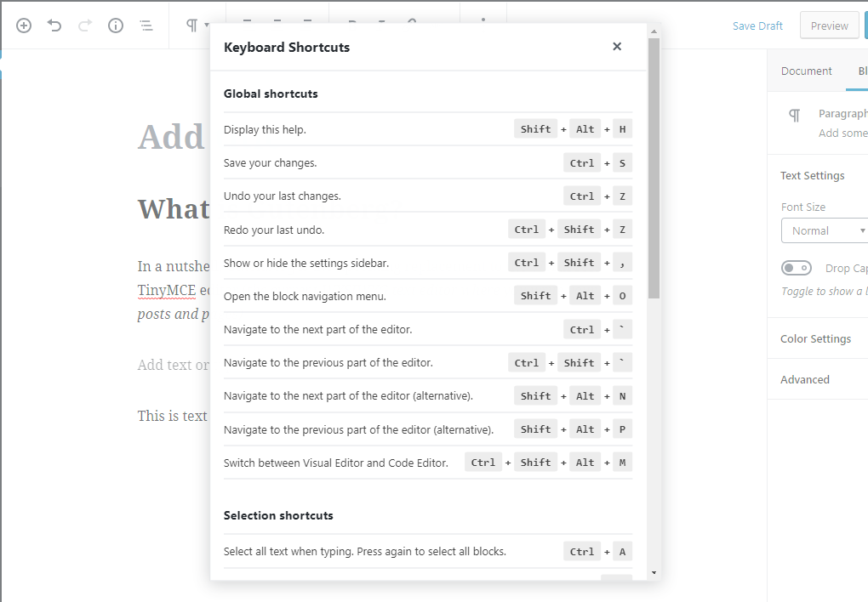Switch to the Document tab
This screenshot has width=868, height=602.
tap(806, 71)
